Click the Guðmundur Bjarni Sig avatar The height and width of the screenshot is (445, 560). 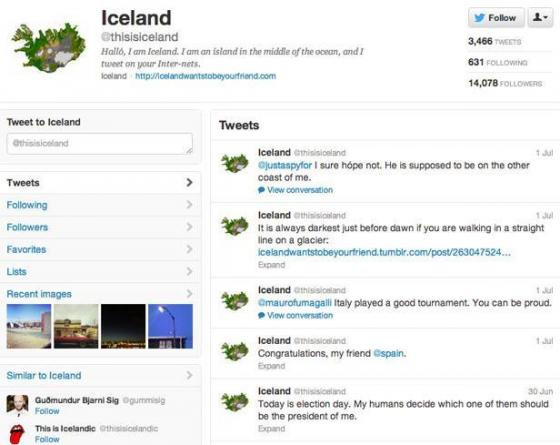[17, 405]
